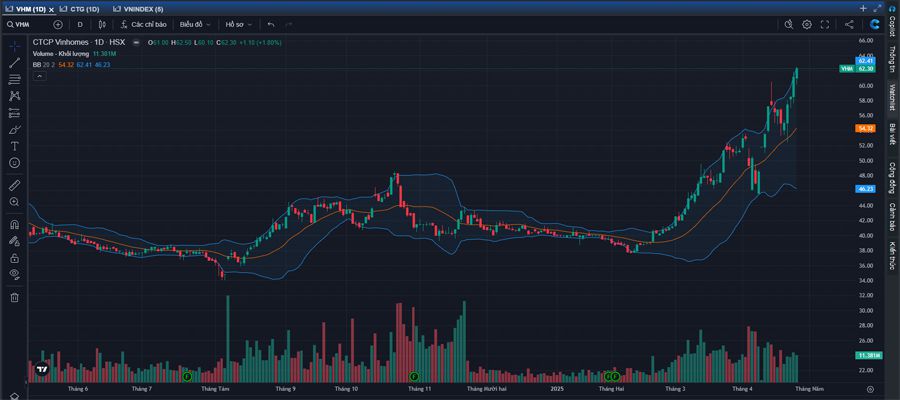
Task: Click the VHM 62.30 price label
Action: click(x=857, y=69)
